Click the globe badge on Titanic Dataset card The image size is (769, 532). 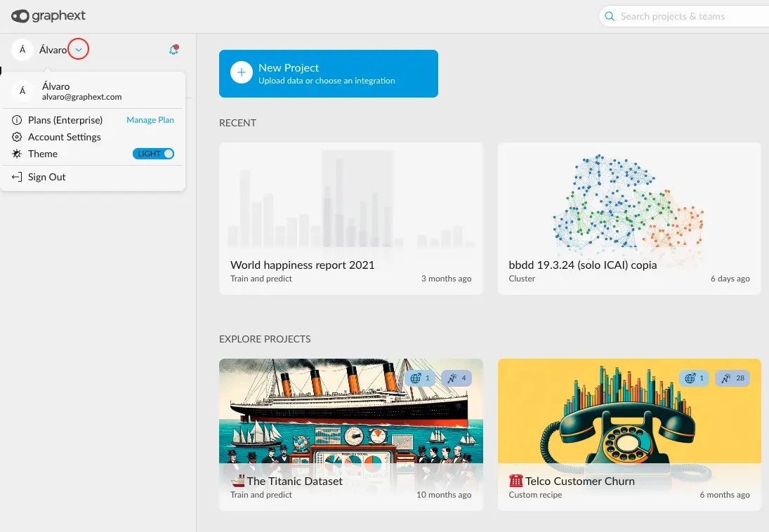pyautogui.click(x=420, y=378)
